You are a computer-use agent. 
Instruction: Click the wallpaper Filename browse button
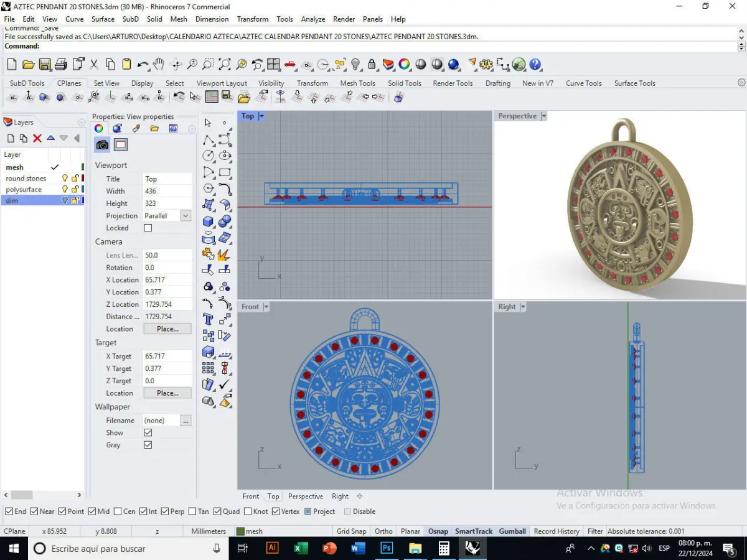coord(186,421)
